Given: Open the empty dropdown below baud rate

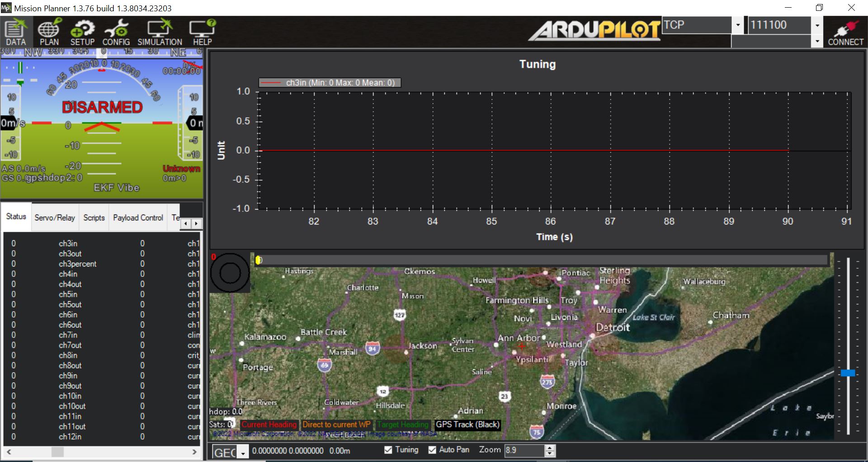Looking at the screenshot, I should pos(817,42).
